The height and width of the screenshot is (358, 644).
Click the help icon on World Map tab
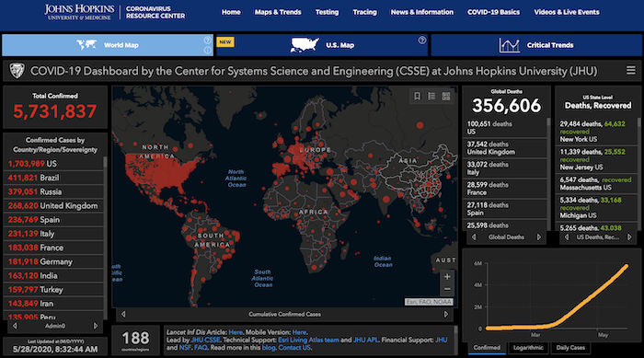[207, 40]
